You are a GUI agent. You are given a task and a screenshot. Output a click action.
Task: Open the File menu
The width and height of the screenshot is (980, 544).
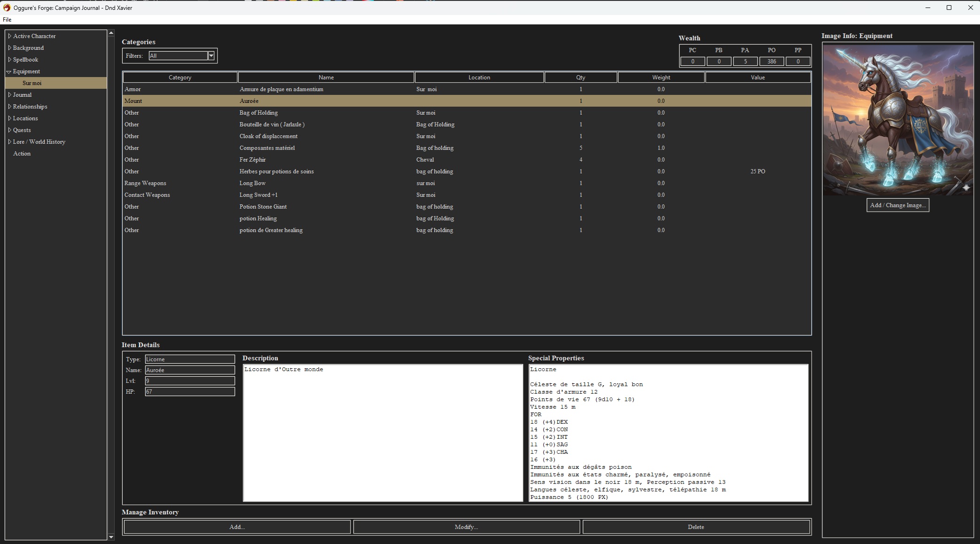pos(7,20)
